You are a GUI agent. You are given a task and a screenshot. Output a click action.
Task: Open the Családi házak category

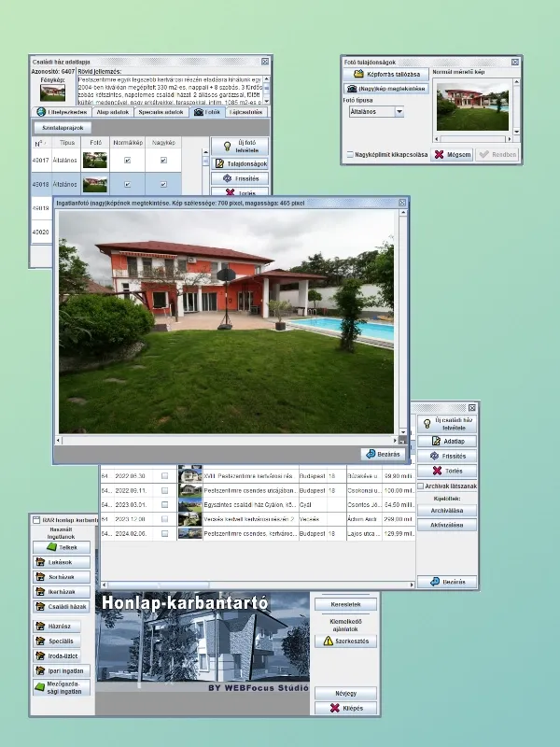[x=62, y=606]
